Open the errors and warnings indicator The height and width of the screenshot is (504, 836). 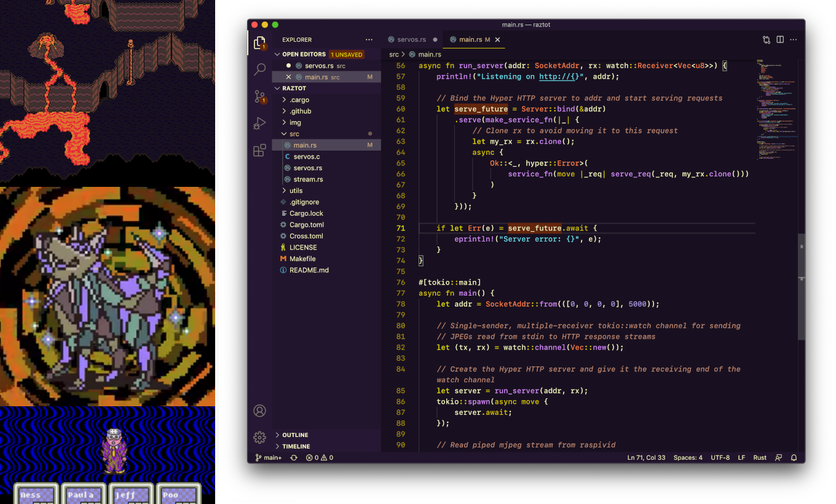point(320,458)
